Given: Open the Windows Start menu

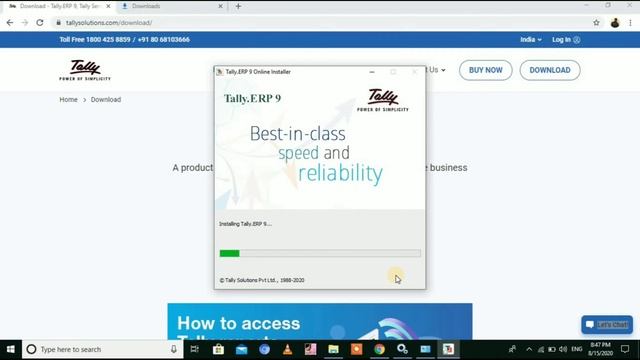Looking at the screenshot, I should point(11,349).
